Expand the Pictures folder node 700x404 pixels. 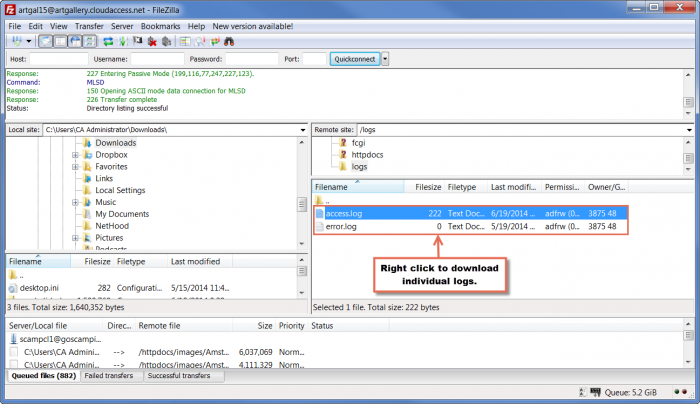pyautogui.click(x=75, y=238)
